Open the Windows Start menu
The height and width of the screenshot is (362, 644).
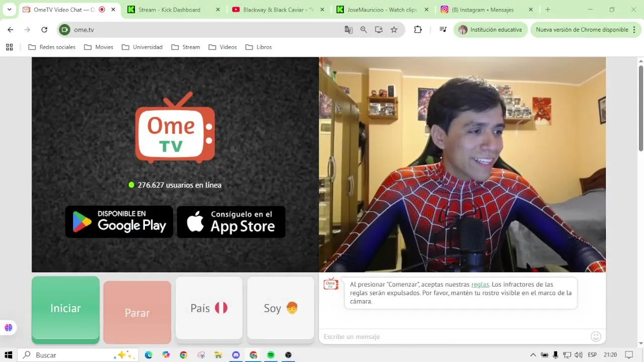(x=8, y=355)
